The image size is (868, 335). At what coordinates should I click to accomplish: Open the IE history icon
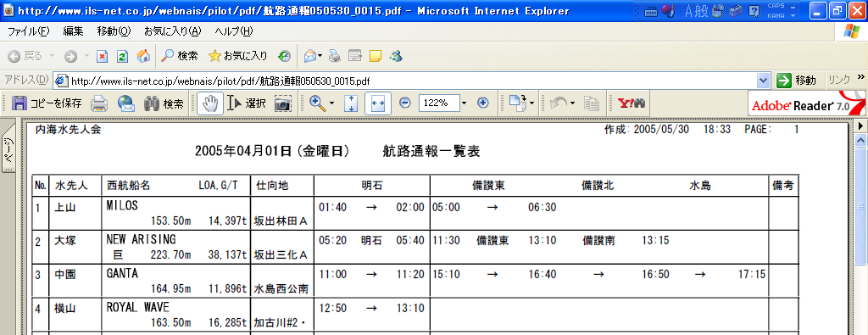[x=285, y=56]
